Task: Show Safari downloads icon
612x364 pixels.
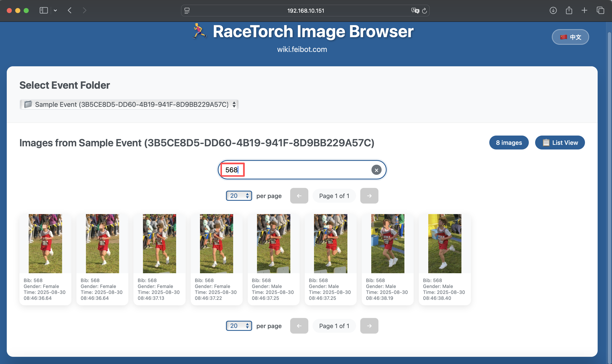Action: 553,10
